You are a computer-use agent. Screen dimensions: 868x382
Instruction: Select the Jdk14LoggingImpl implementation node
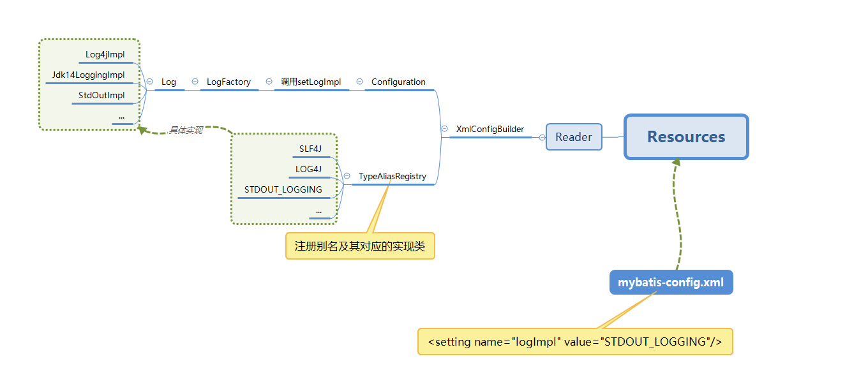[x=89, y=75]
